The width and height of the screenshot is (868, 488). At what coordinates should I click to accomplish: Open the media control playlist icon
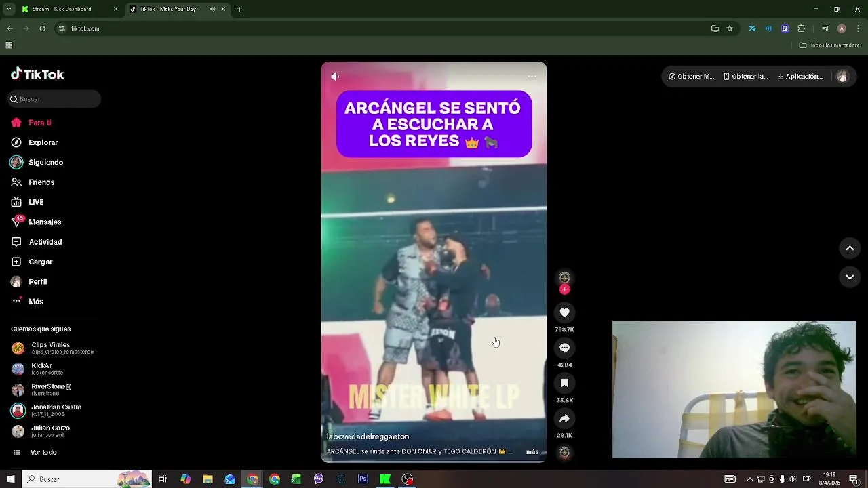point(825,28)
